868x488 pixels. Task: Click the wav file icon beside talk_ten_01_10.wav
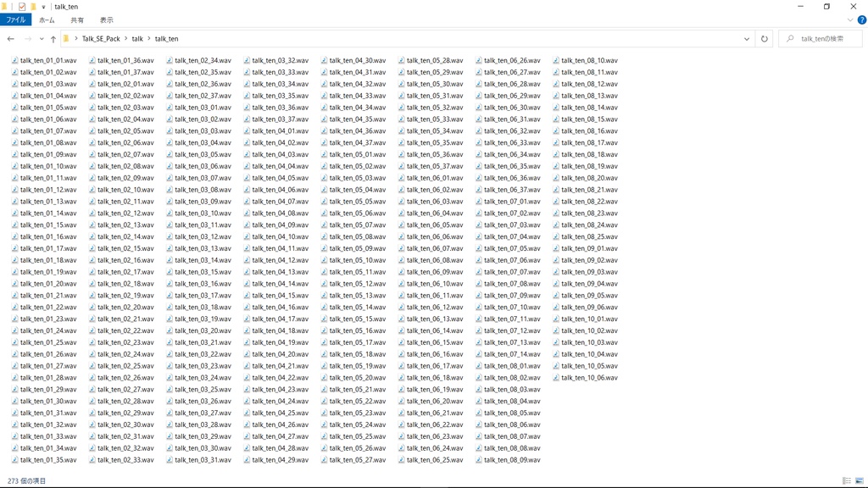15,167
